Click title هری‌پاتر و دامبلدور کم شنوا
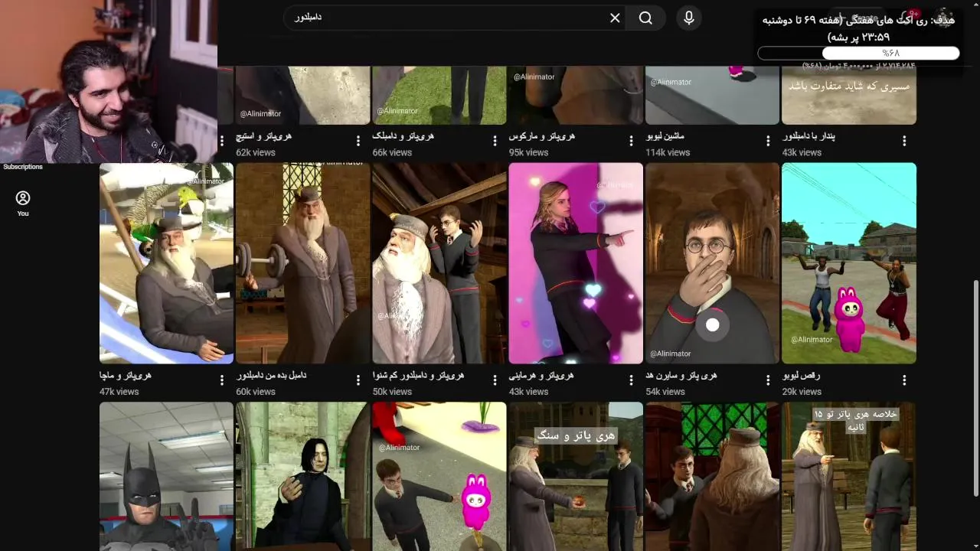Image resolution: width=980 pixels, height=551 pixels. pyautogui.click(x=418, y=376)
